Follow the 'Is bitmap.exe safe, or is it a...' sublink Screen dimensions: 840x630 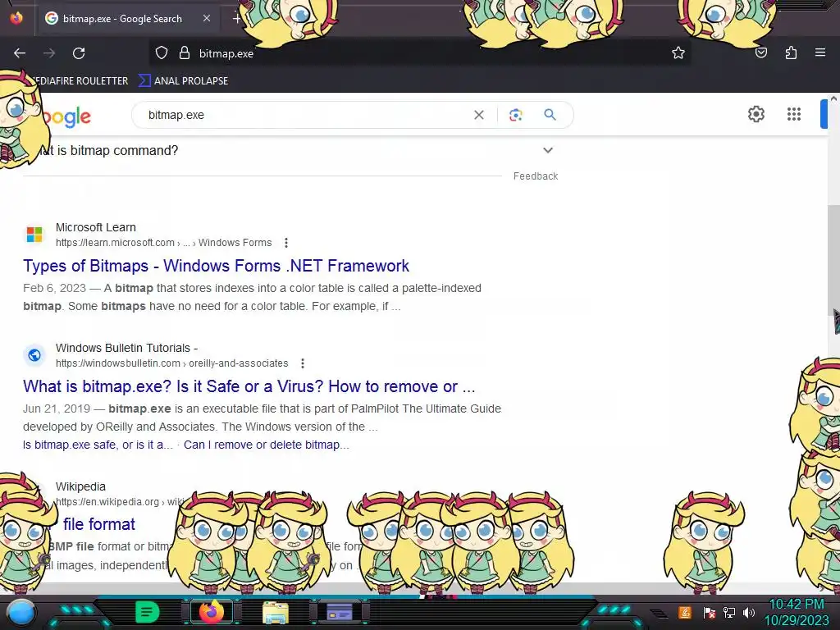click(98, 445)
